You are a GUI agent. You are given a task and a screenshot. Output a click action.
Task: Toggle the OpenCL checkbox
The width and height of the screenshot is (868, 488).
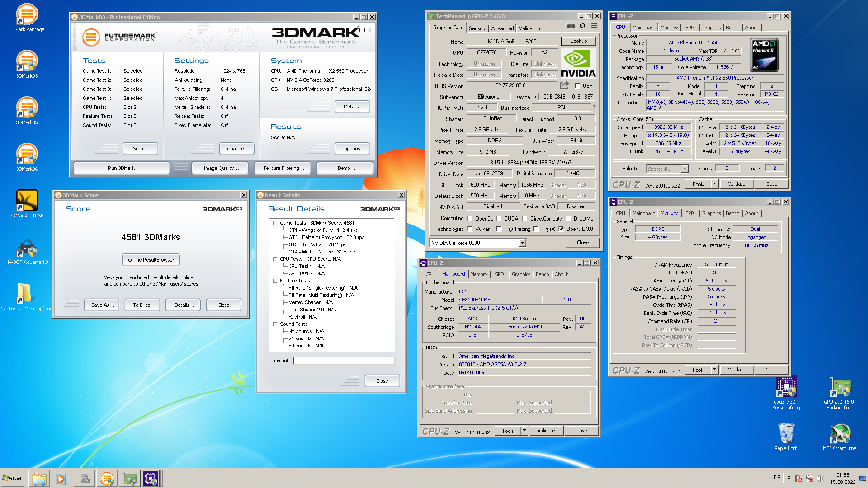point(470,219)
